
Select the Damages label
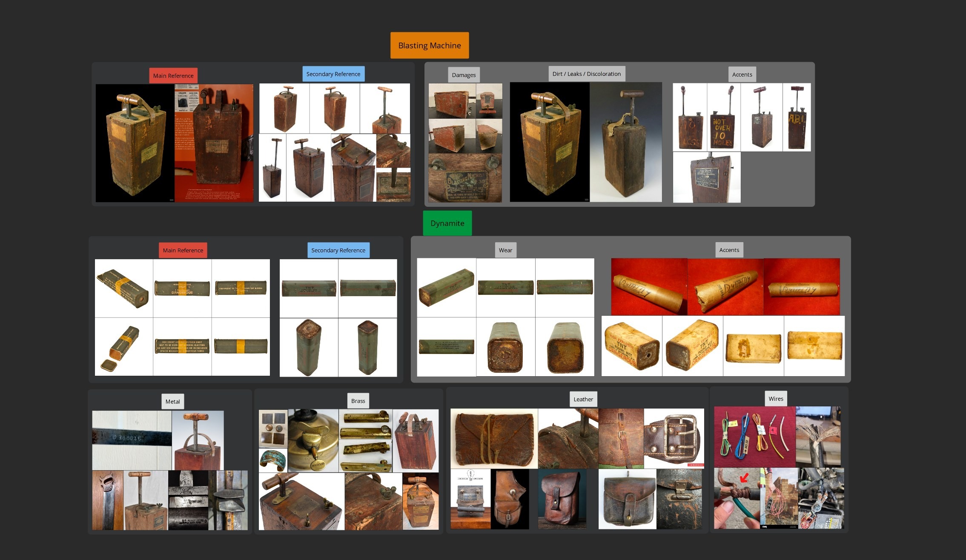point(464,74)
